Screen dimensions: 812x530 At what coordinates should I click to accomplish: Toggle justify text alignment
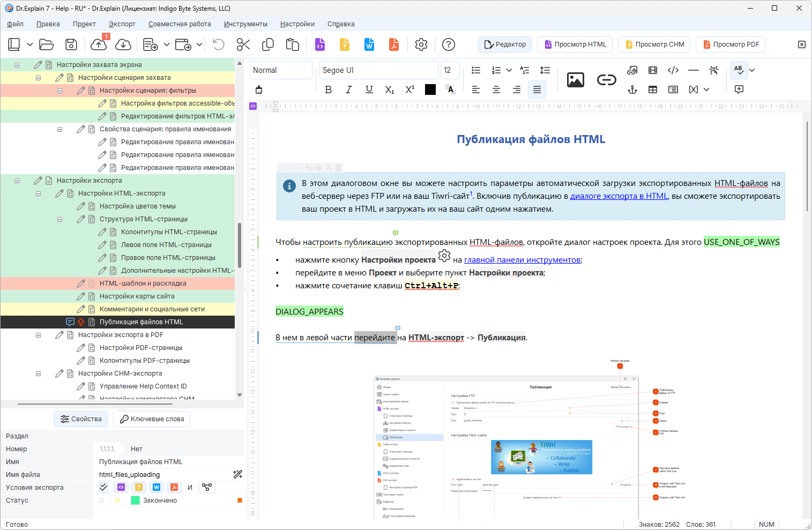tap(537, 89)
